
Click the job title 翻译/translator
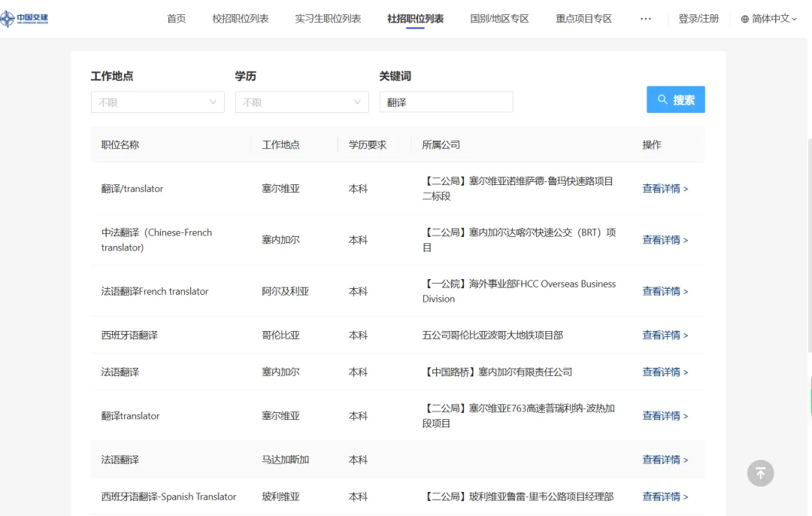pos(132,189)
